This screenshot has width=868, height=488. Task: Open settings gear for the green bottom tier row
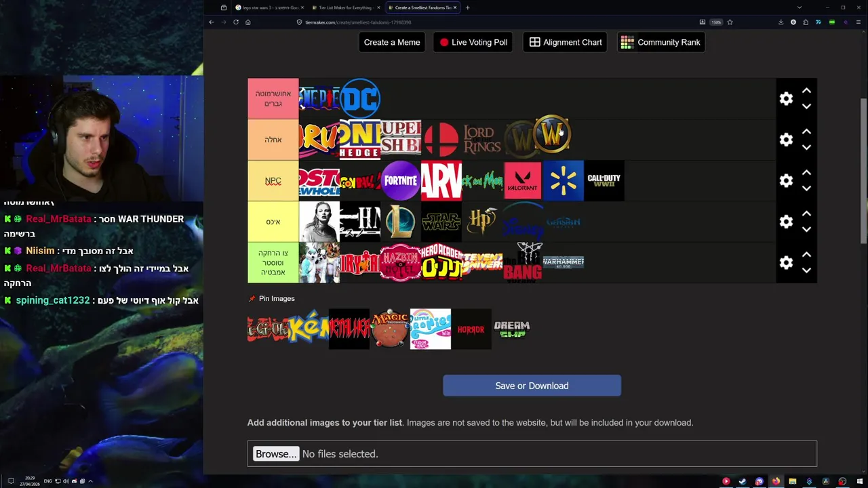click(786, 262)
